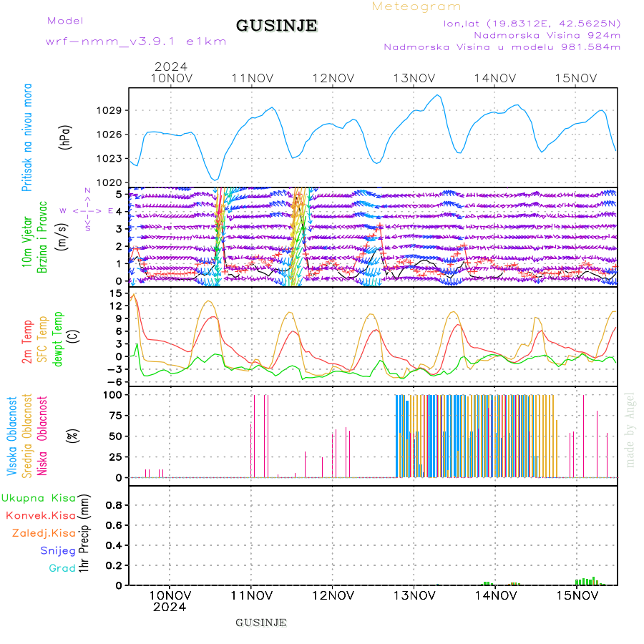Click 'Nadmorska Visina u modelu 981.584m'
Viewport: 644px width, 644px height.
(502, 47)
